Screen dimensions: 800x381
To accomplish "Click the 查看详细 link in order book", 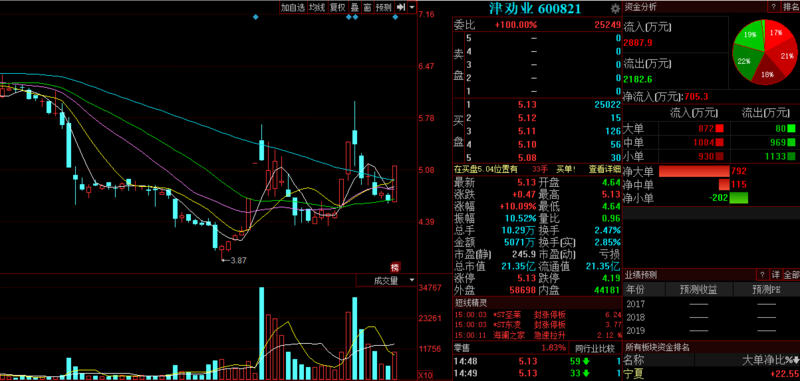I will tap(605, 169).
